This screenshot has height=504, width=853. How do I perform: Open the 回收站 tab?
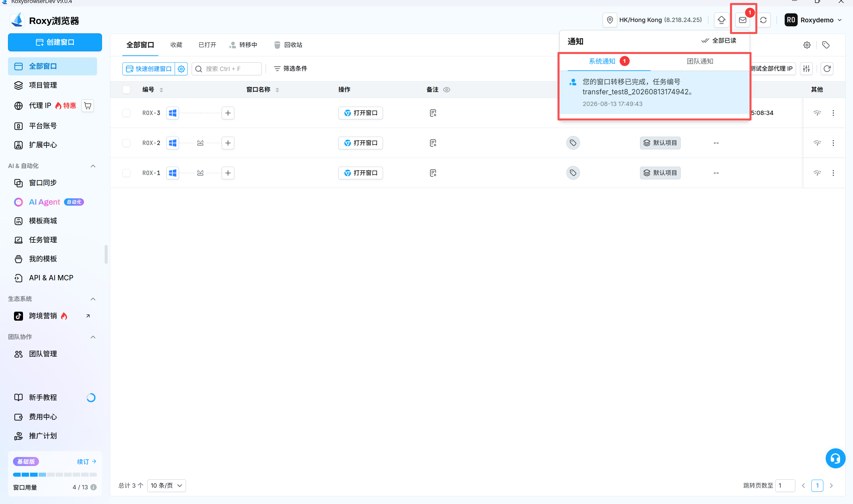click(x=288, y=45)
